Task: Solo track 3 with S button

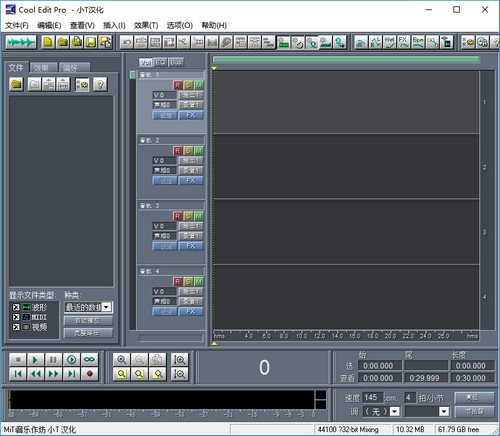Action: point(188,216)
